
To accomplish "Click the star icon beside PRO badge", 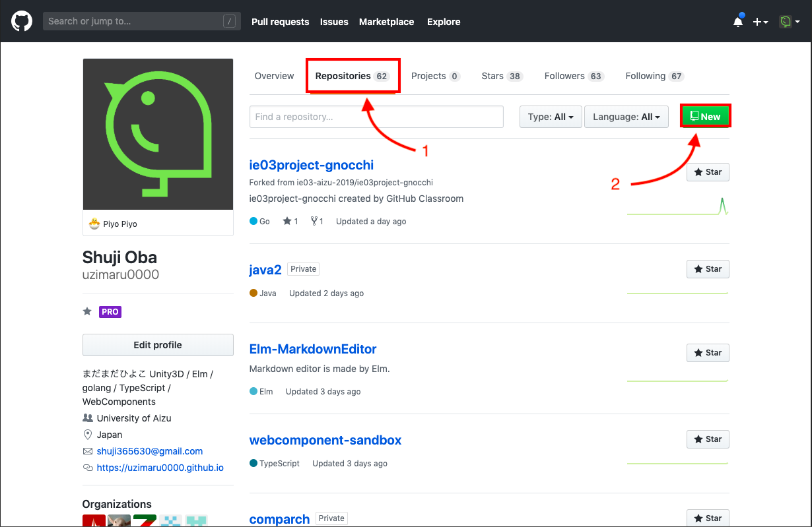I will pyautogui.click(x=87, y=311).
